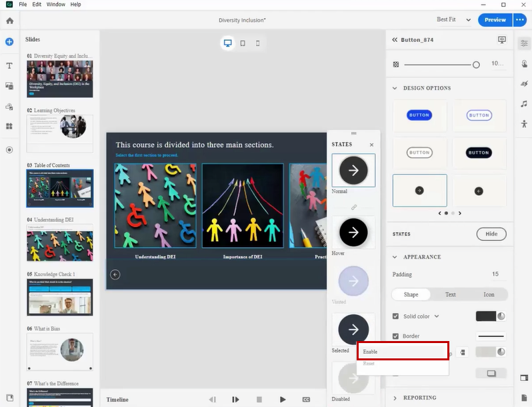Screen dimensions: 532x407
Task: Click the icon at bottom of left toolbar
Action: (9, 398)
